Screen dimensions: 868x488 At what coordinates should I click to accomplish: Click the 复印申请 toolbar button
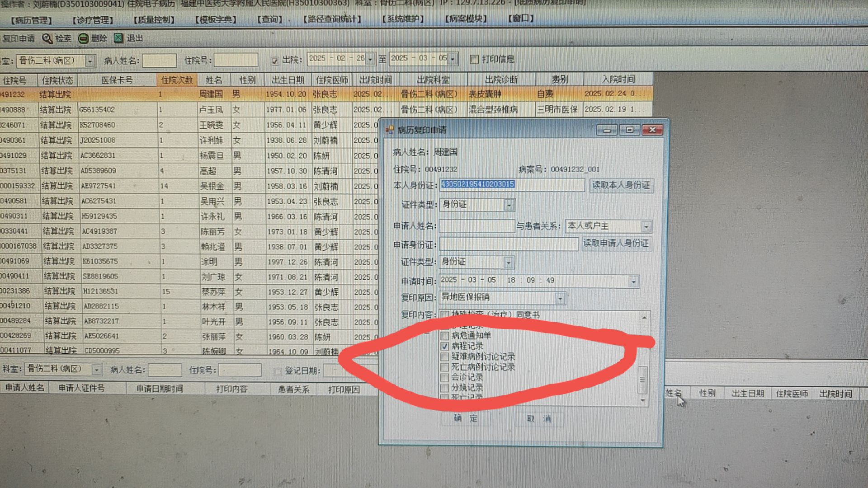(18, 39)
